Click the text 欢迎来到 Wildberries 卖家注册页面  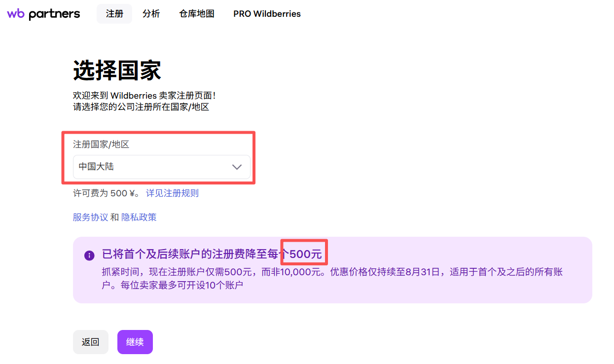pyautogui.click(x=144, y=95)
